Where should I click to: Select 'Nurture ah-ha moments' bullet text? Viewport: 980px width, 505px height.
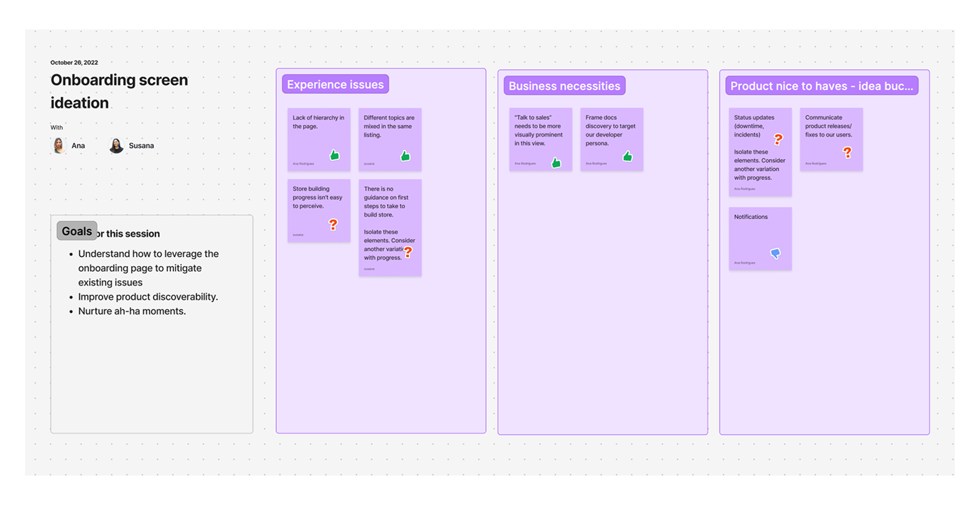click(132, 311)
